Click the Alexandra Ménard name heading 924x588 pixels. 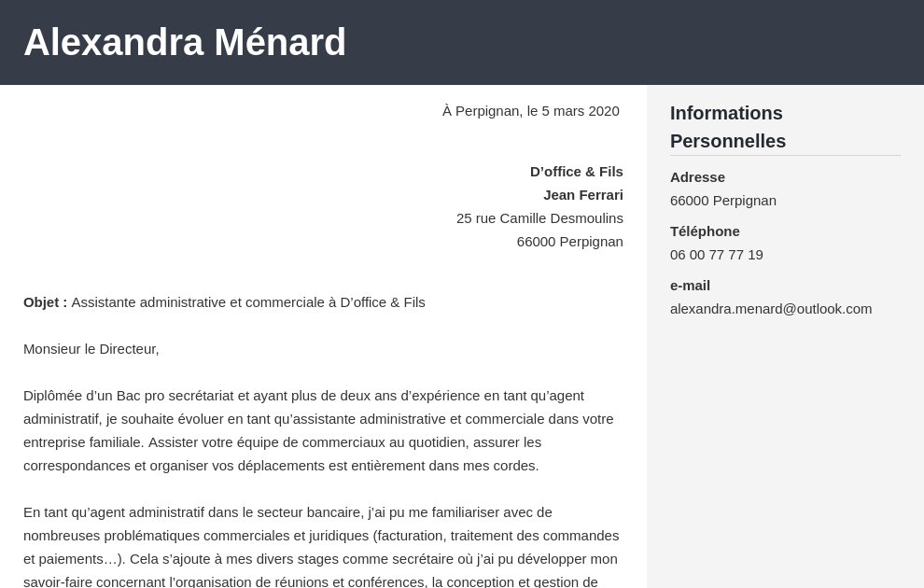pyautogui.click(x=185, y=42)
